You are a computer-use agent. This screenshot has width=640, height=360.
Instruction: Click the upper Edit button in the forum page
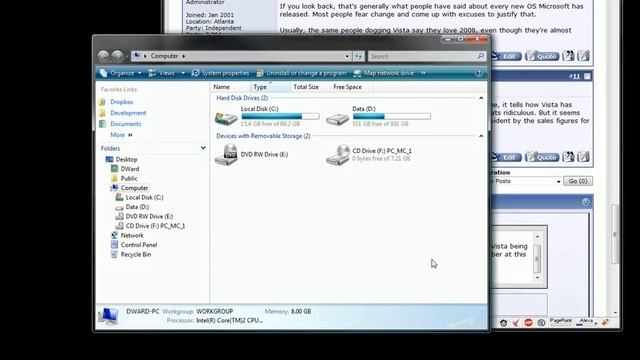(x=507, y=56)
